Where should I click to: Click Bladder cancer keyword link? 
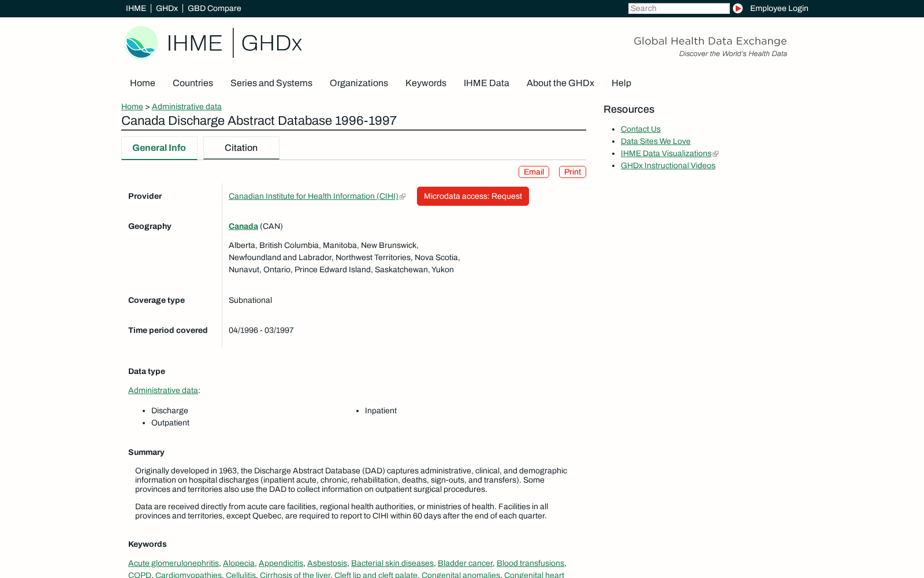point(465,564)
